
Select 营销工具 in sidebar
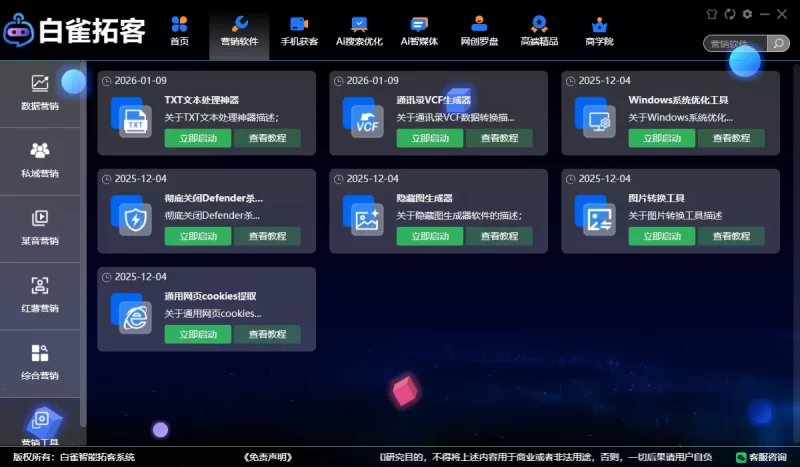tap(40, 423)
